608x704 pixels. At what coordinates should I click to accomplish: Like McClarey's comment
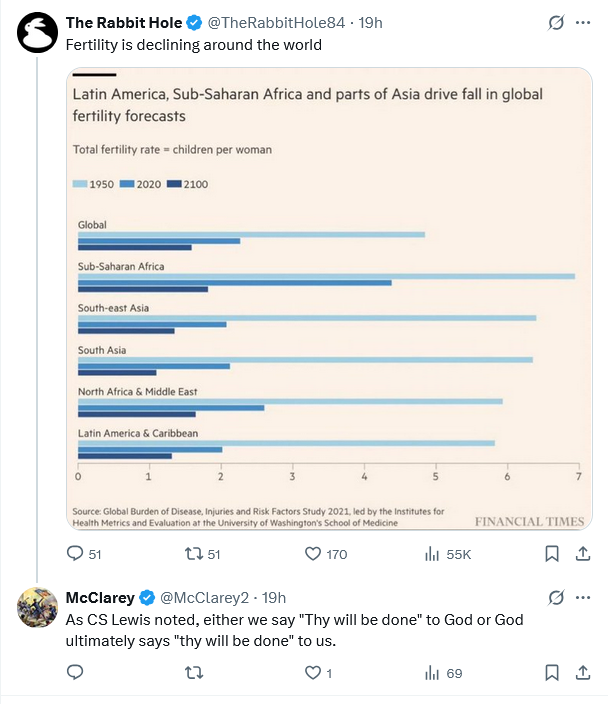318,672
